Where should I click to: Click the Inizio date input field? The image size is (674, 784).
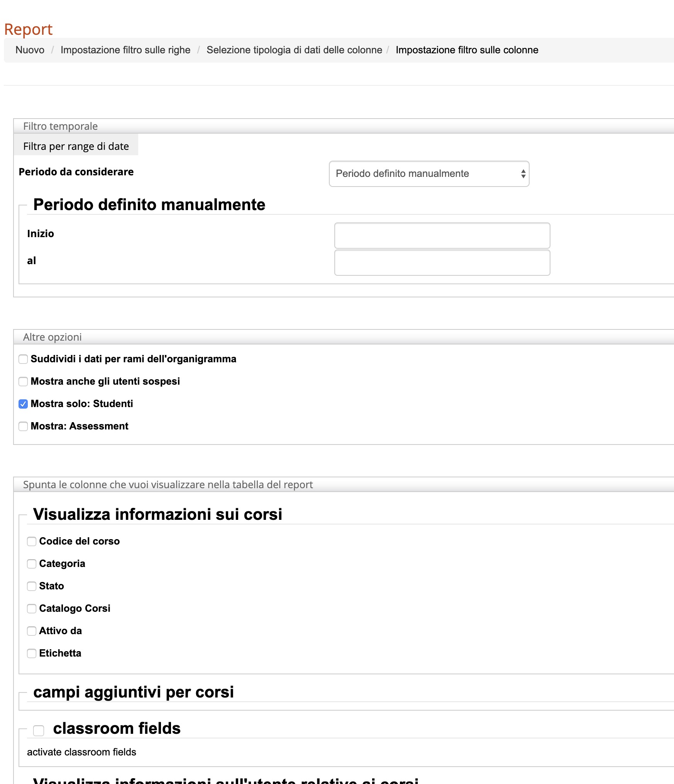click(x=442, y=236)
